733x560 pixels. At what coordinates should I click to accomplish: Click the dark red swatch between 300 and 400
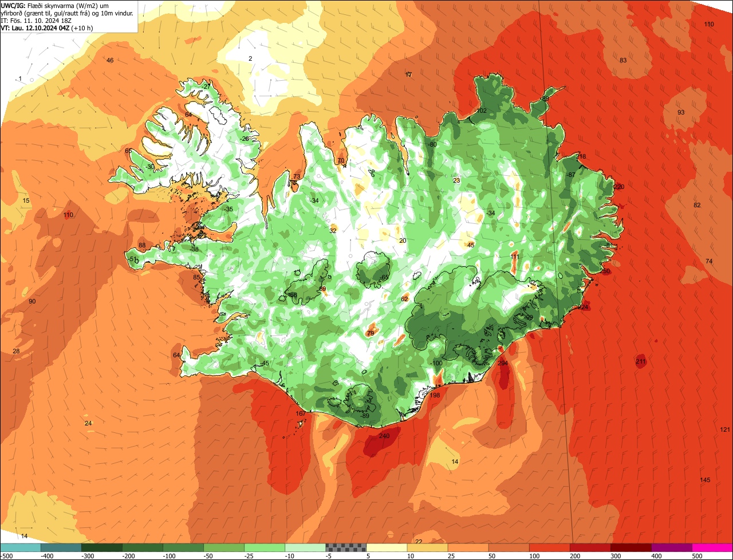pyautogui.click(x=630, y=547)
